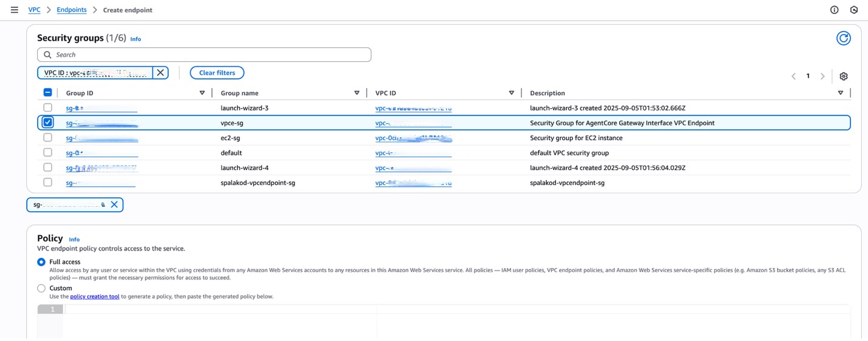Open the policy creation tool link
868x341 pixels.
95,297
